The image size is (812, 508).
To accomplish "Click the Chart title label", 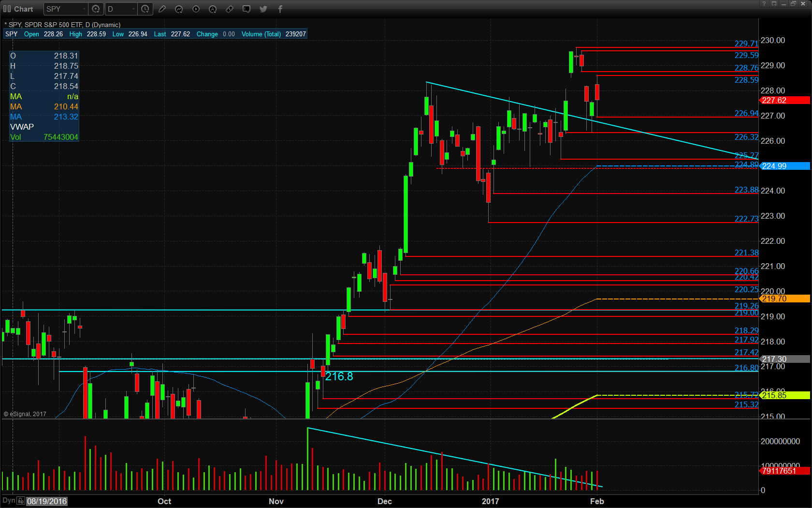I will [24, 9].
